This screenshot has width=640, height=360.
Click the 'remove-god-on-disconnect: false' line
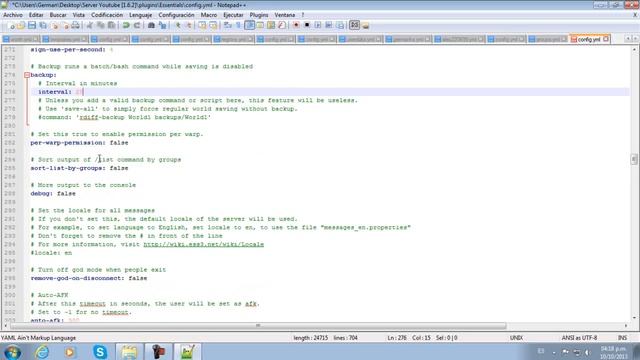click(x=89, y=278)
